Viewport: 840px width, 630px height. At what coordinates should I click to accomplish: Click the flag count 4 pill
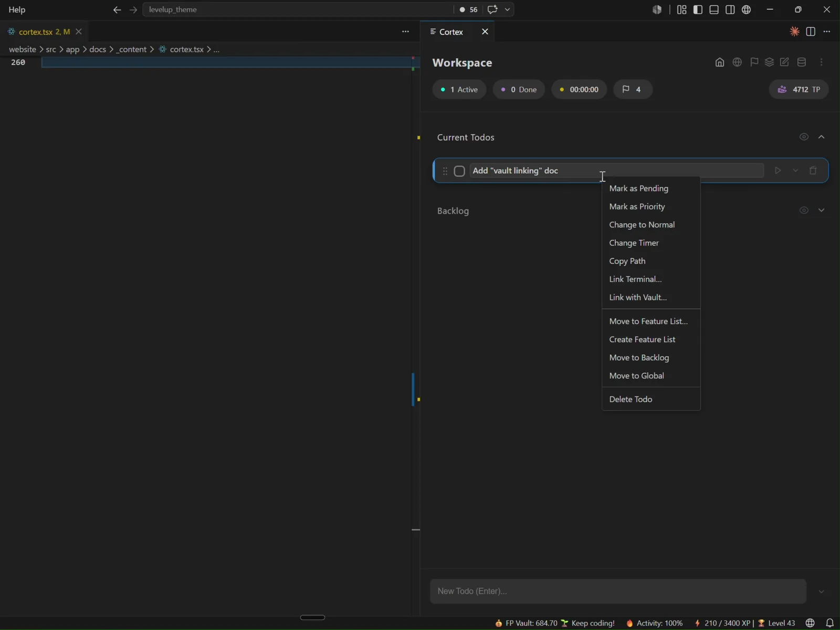pyautogui.click(x=633, y=90)
